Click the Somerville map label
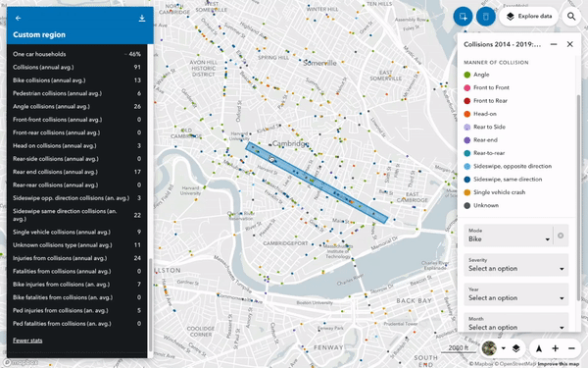This screenshot has width=588, height=368. (x=319, y=63)
